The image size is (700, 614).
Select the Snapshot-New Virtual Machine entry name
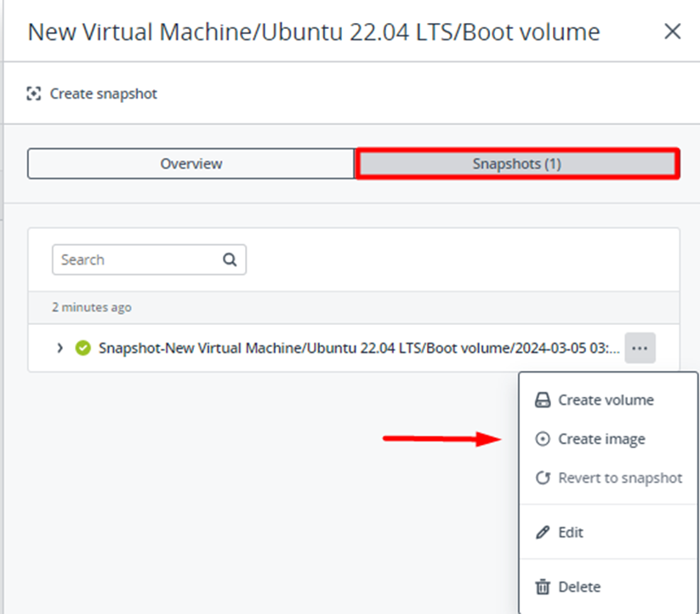click(x=358, y=348)
